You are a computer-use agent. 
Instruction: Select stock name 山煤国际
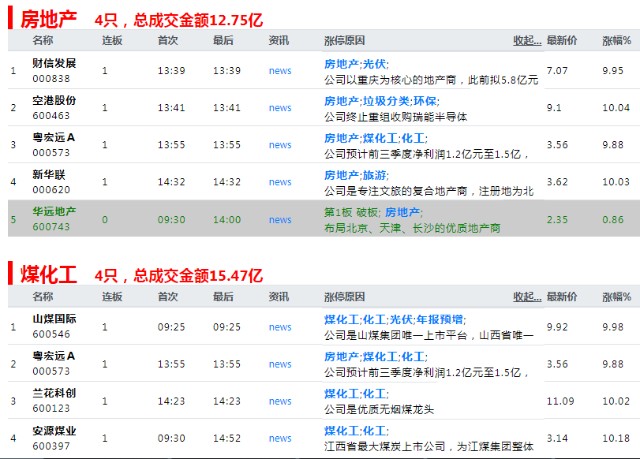[54, 319]
